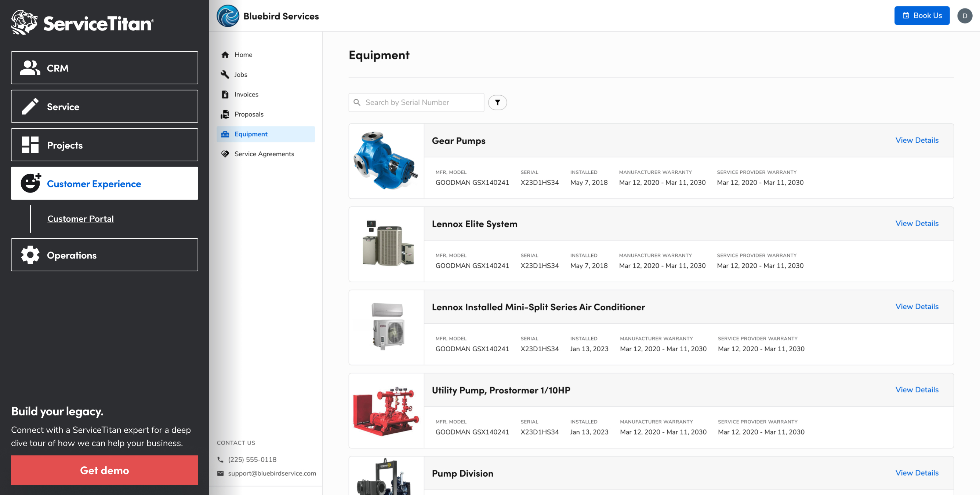980x495 pixels.
Task: Expand the CRM section
Action: (x=105, y=68)
